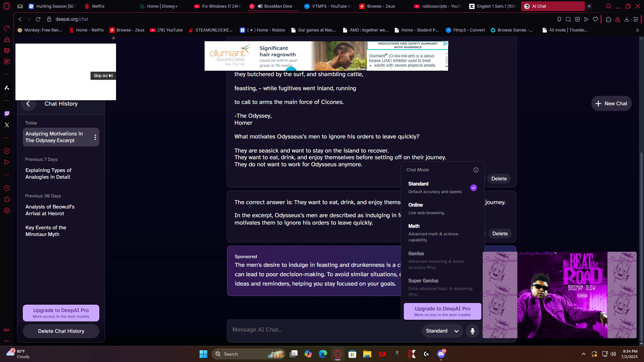Open the GX Control speedometer panel

coord(7,28)
